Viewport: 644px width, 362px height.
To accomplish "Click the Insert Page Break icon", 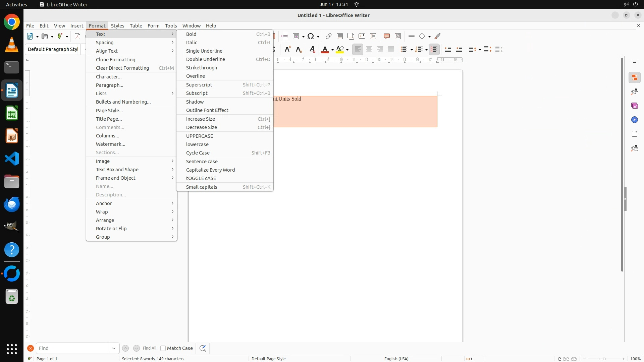I will (285, 36).
